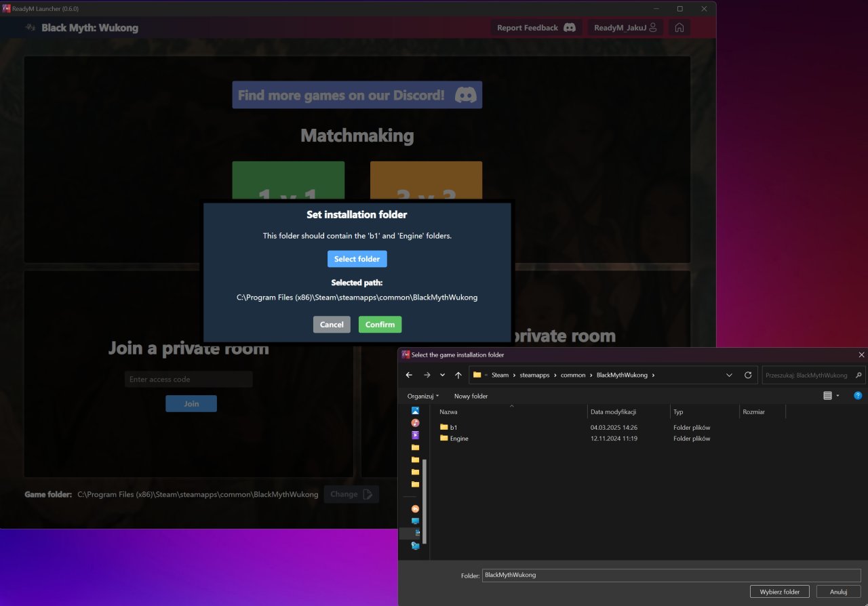Image resolution: width=868 pixels, height=606 pixels.
Task: Open the Find more games Discord banner
Action: (x=357, y=95)
